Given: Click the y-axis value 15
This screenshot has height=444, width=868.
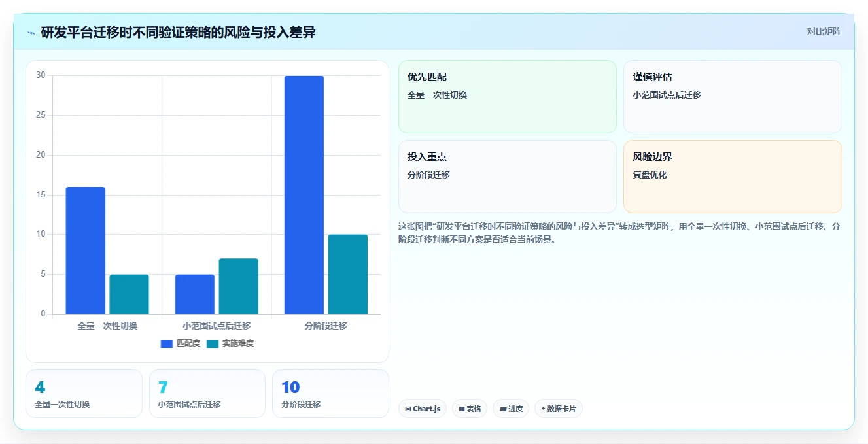Looking at the screenshot, I should point(41,195).
